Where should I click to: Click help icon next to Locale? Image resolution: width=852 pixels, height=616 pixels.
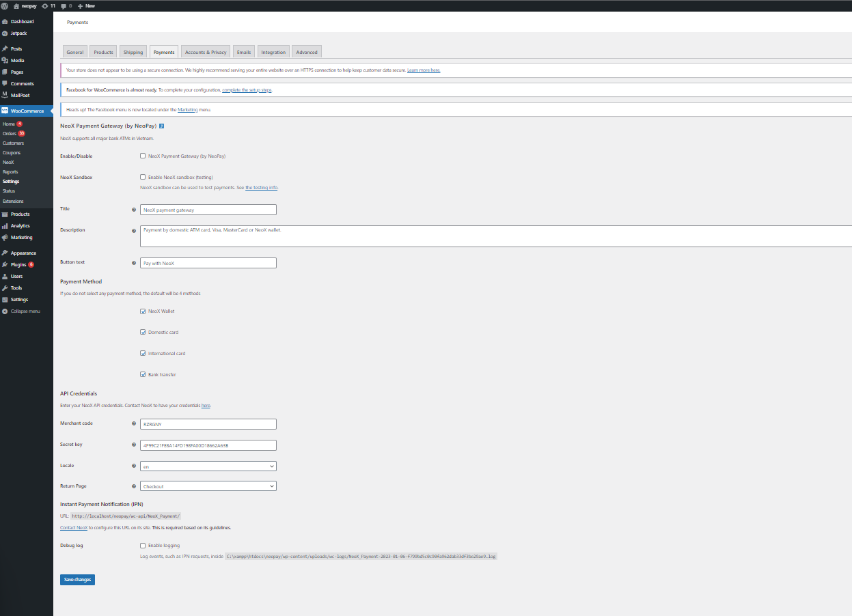134,466
